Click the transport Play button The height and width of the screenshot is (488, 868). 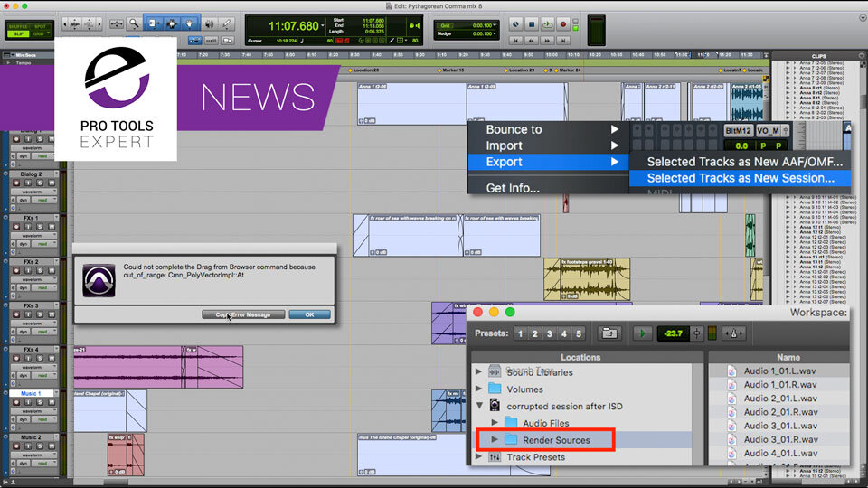[x=547, y=24]
